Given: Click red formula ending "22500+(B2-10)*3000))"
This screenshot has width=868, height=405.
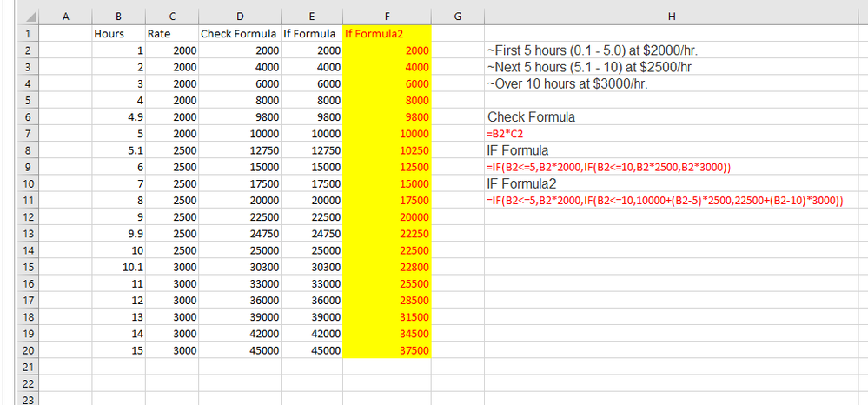Looking at the screenshot, I should pyautogui.click(x=666, y=201).
